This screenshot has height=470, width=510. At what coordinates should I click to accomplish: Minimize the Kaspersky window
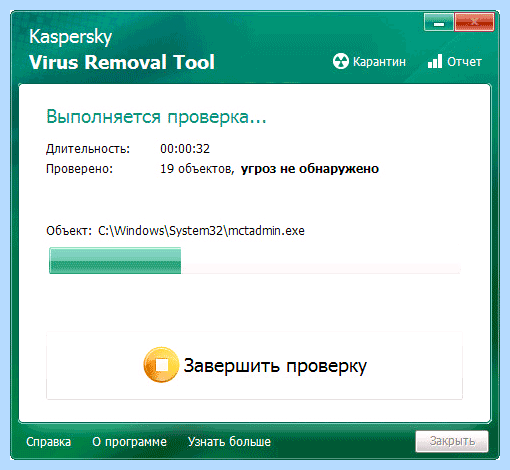point(439,22)
